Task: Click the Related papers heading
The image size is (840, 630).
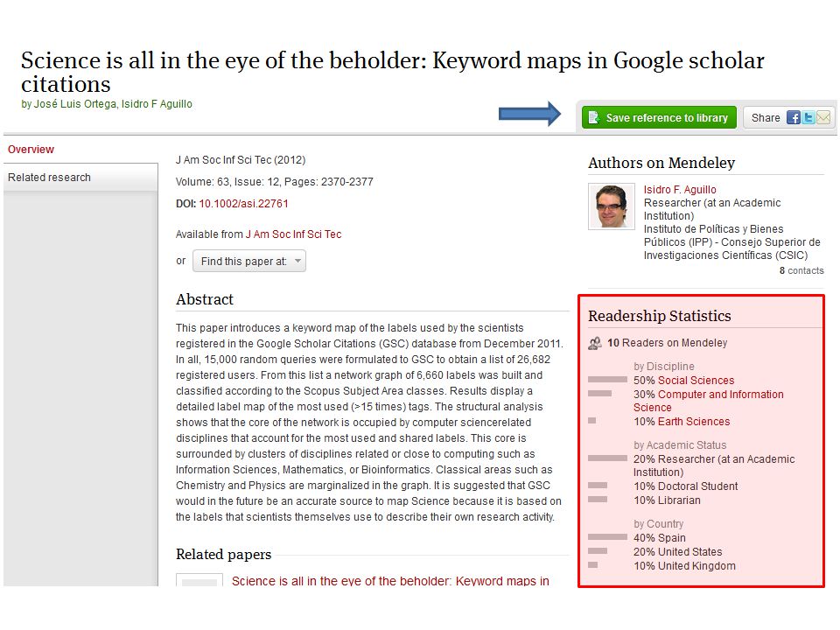Action: [223, 554]
